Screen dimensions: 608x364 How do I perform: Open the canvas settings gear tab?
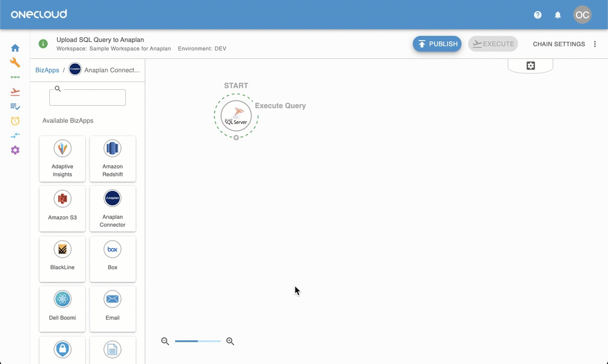[530, 66]
